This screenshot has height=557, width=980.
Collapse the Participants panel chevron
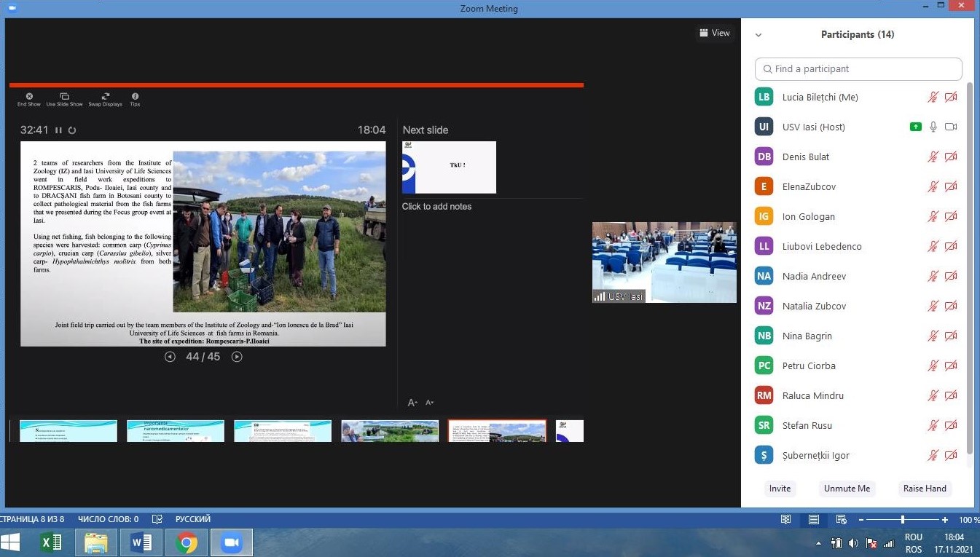click(x=758, y=35)
